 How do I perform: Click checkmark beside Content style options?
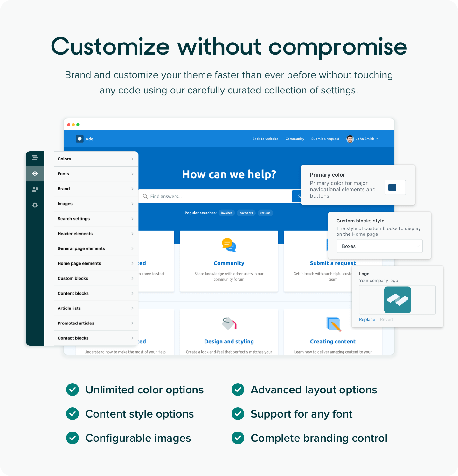(73, 414)
